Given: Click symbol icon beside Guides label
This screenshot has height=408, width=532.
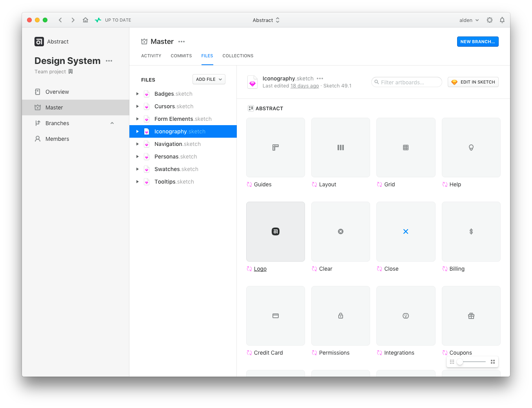Looking at the screenshot, I should coord(249,184).
